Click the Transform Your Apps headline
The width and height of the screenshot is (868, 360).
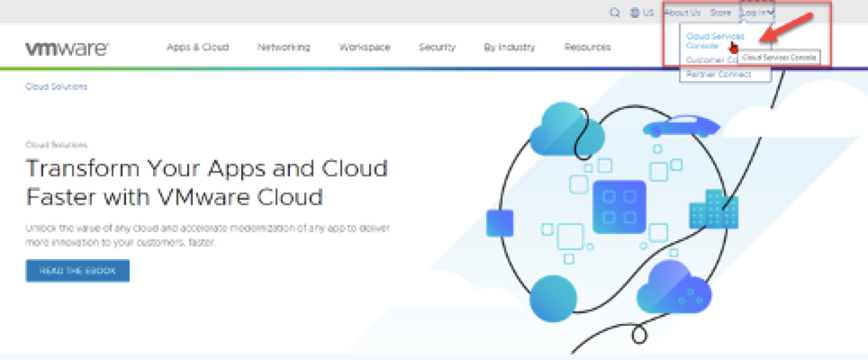pos(206,182)
